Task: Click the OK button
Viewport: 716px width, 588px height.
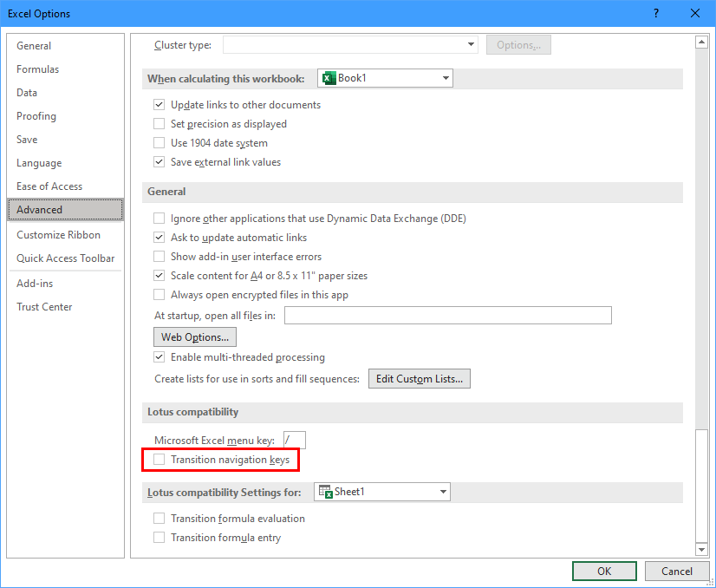Action: click(604, 572)
